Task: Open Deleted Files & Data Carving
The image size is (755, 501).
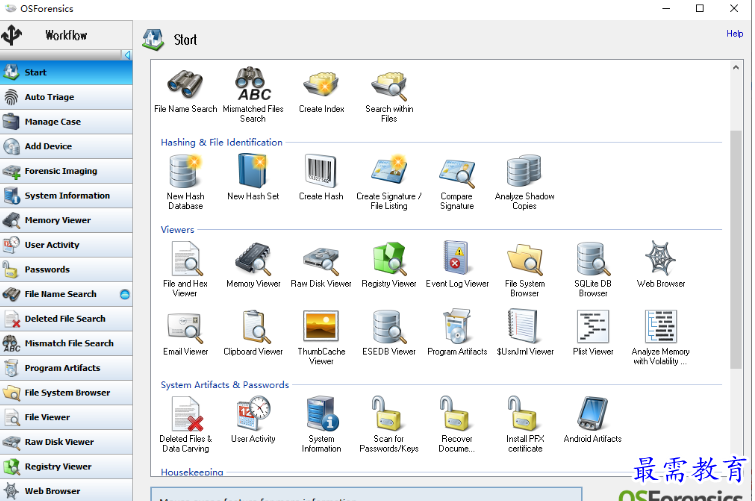Action: click(187, 414)
